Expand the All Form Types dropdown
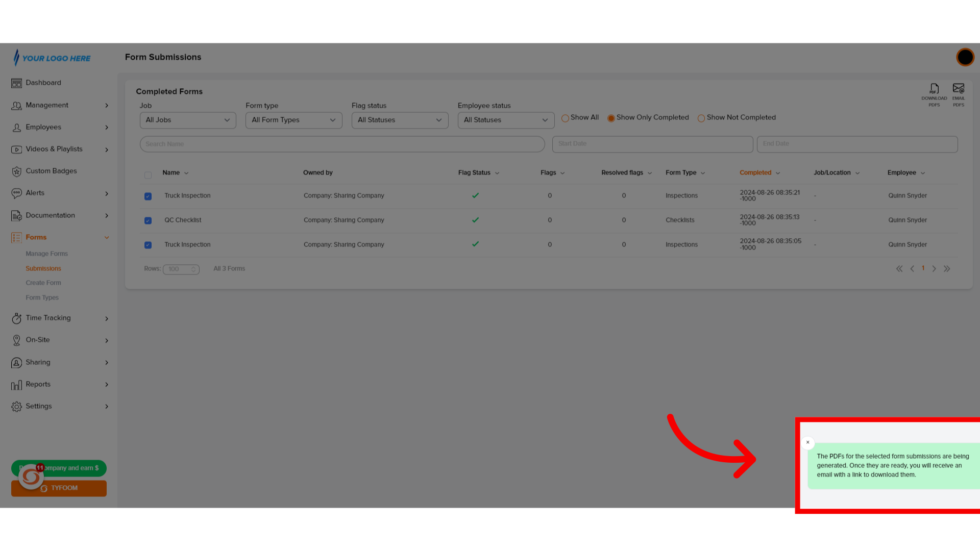The height and width of the screenshot is (551, 980). (x=293, y=120)
